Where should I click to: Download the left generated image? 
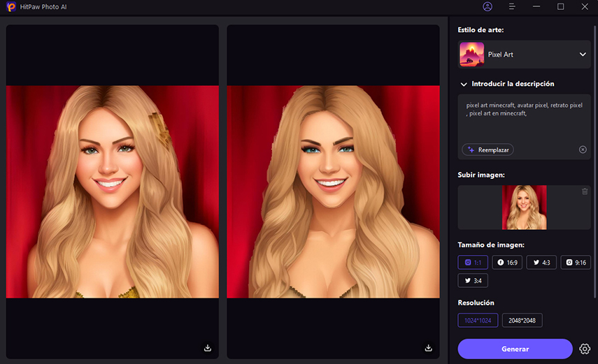(x=208, y=347)
